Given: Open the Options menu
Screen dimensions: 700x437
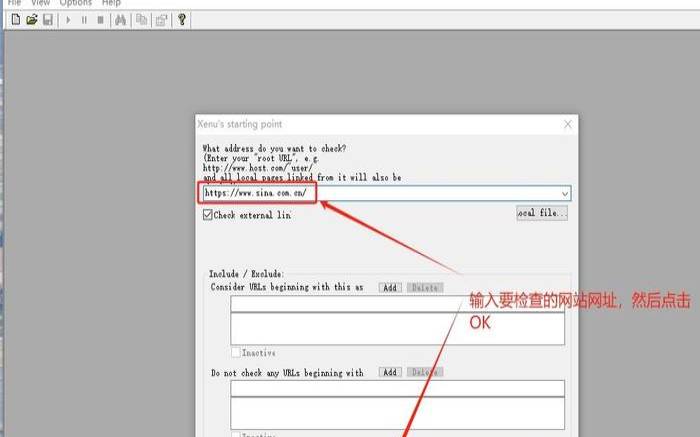Looking at the screenshot, I should coord(75,3).
